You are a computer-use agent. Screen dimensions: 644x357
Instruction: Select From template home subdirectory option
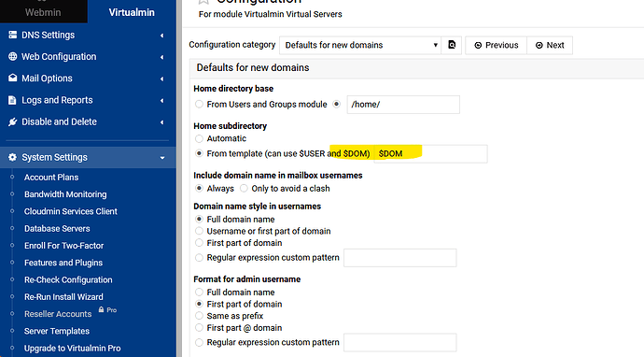199,153
